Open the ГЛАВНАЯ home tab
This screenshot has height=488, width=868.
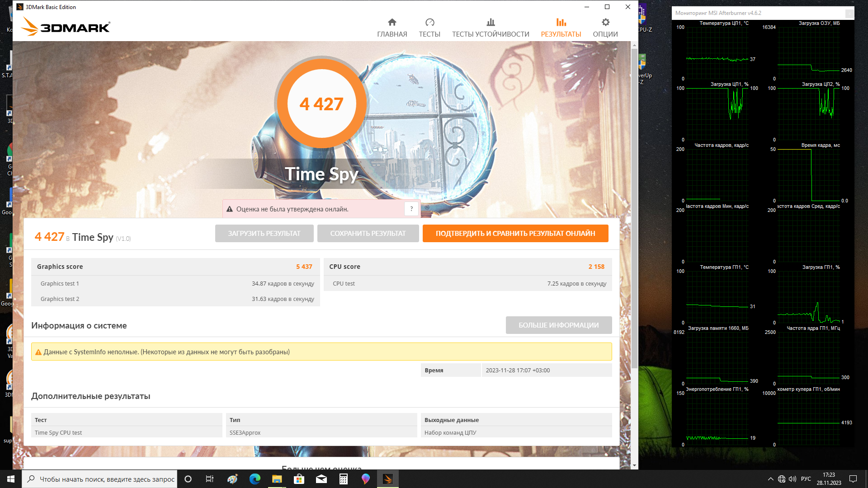click(392, 28)
